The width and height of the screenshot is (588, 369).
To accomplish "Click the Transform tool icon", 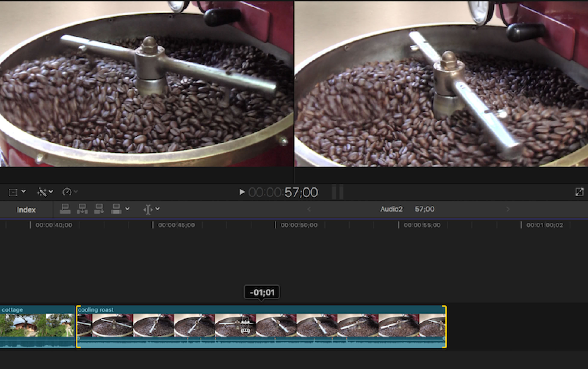I will (13, 192).
